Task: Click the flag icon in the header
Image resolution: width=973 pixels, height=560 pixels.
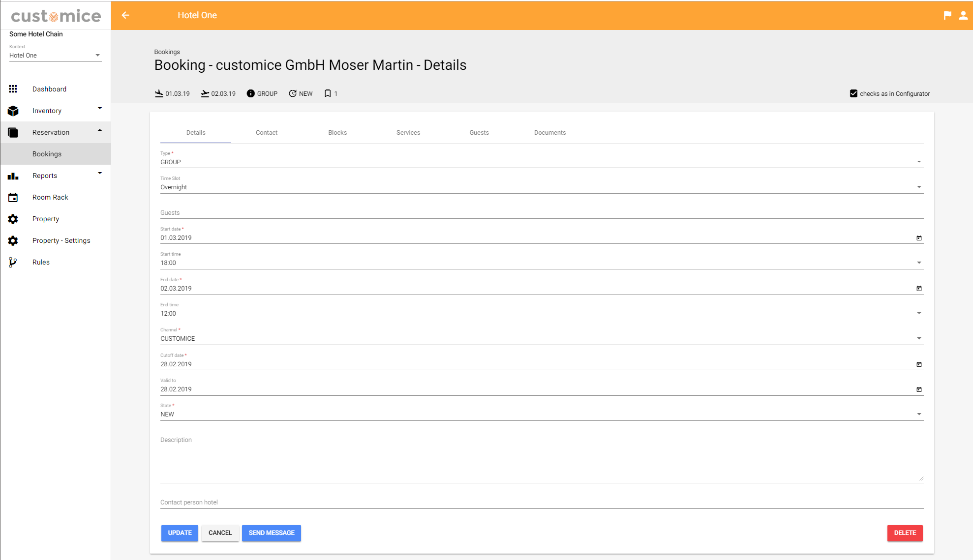Action: (947, 15)
